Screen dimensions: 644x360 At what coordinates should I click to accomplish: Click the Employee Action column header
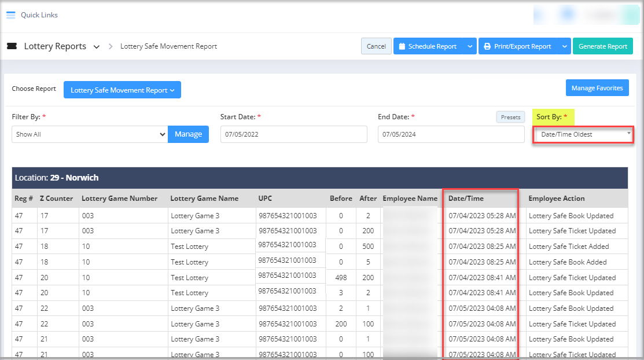[556, 199]
